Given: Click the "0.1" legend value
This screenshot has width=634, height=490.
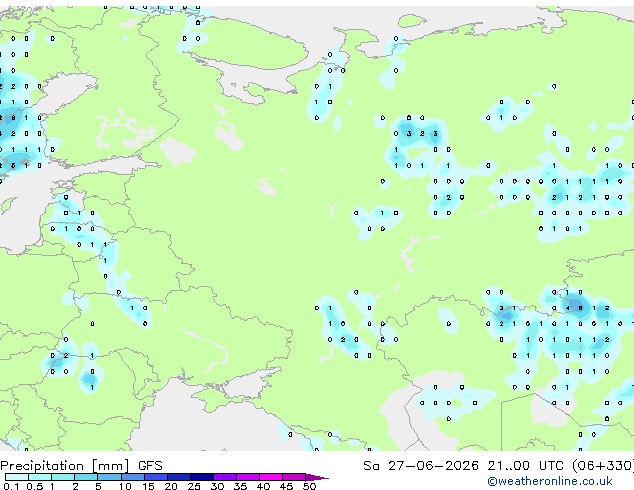Looking at the screenshot, I should (11, 486).
